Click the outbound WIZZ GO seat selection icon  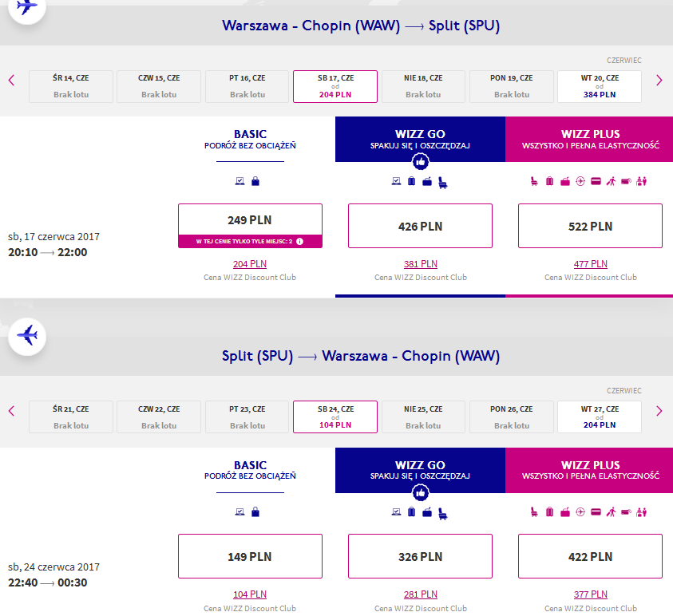(442, 183)
